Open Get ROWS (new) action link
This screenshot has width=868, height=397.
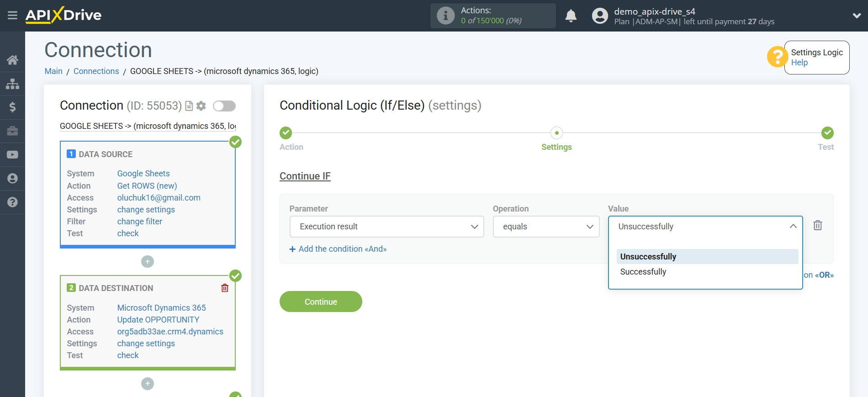(x=147, y=186)
